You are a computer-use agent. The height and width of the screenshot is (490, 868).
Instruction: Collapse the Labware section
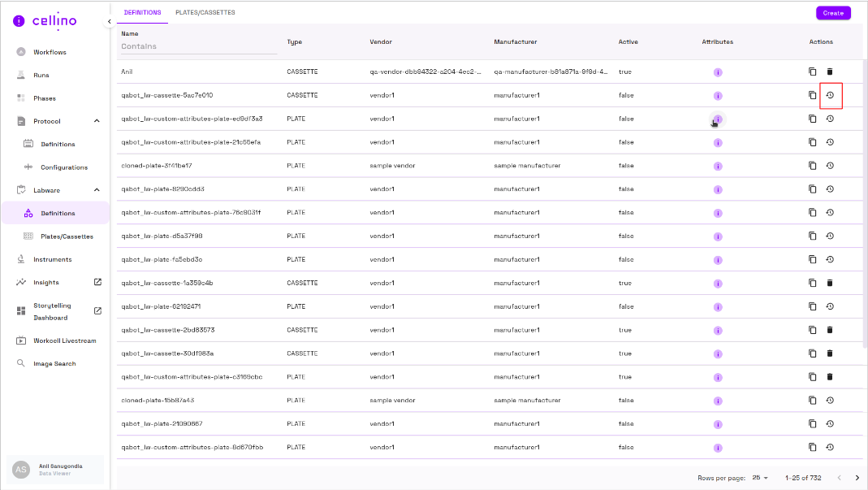[x=97, y=190]
